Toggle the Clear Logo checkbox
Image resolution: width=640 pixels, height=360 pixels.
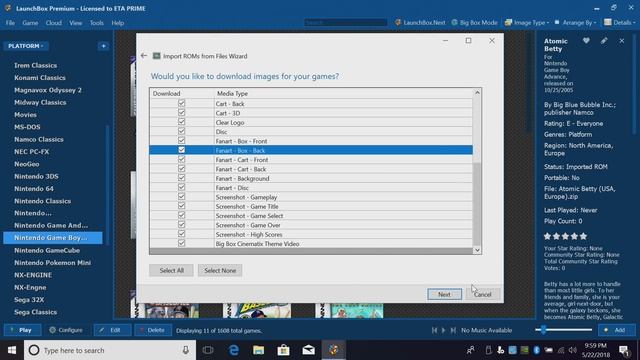pyautogui.click(x=182, y=122)
